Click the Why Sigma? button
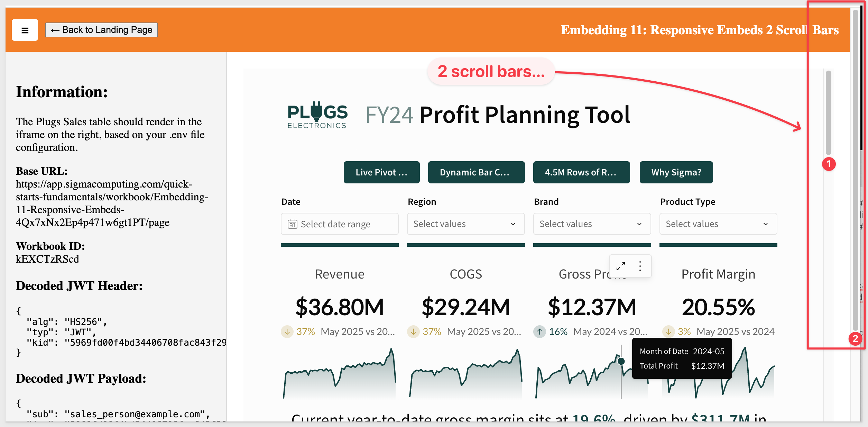 [x=676, y=172]
